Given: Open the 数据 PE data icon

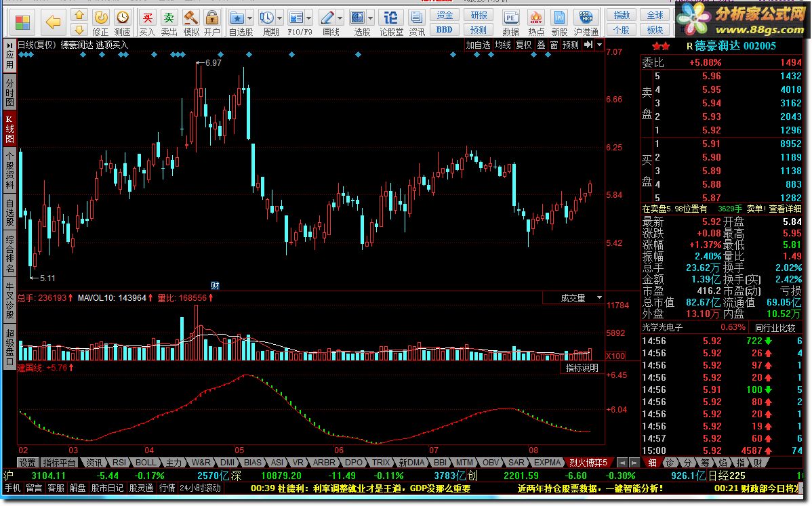Looking at the screenshot, I should tap(510, 24).
